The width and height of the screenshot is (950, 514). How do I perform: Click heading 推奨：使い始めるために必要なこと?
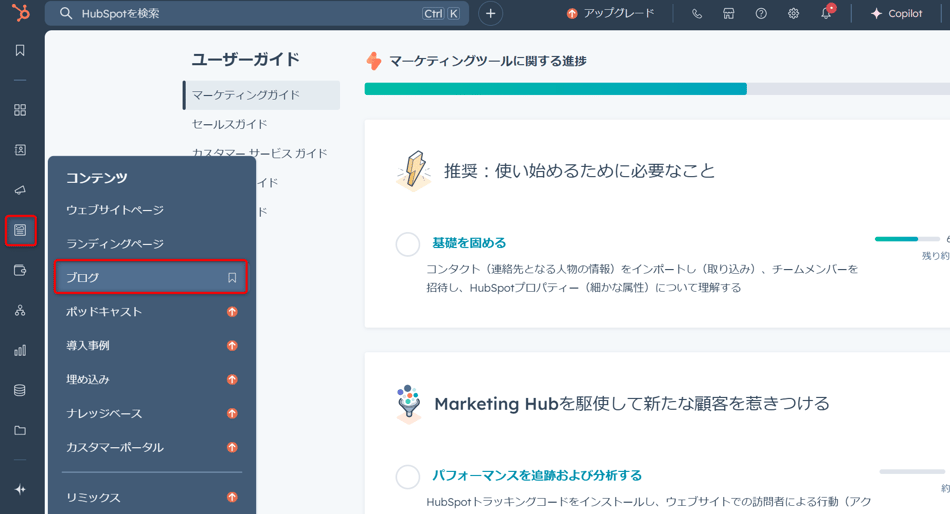(579, 171)
